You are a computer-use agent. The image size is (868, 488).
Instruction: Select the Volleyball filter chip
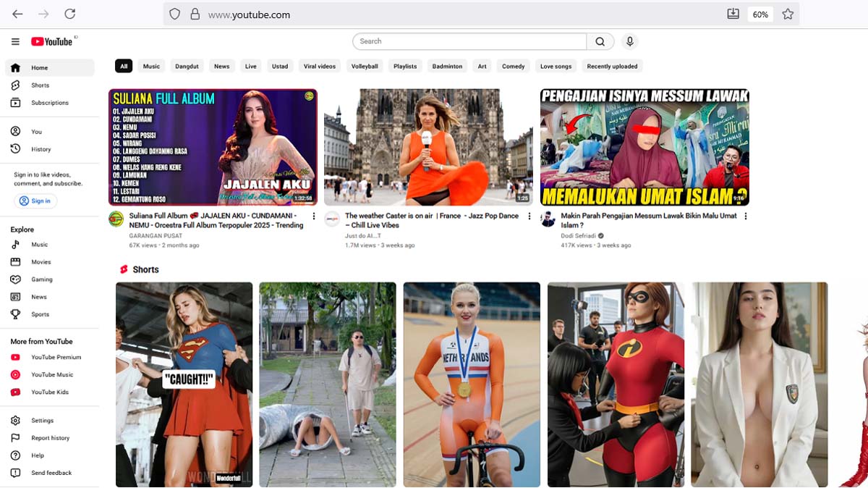pyautogui.click(x=365, y=66)
